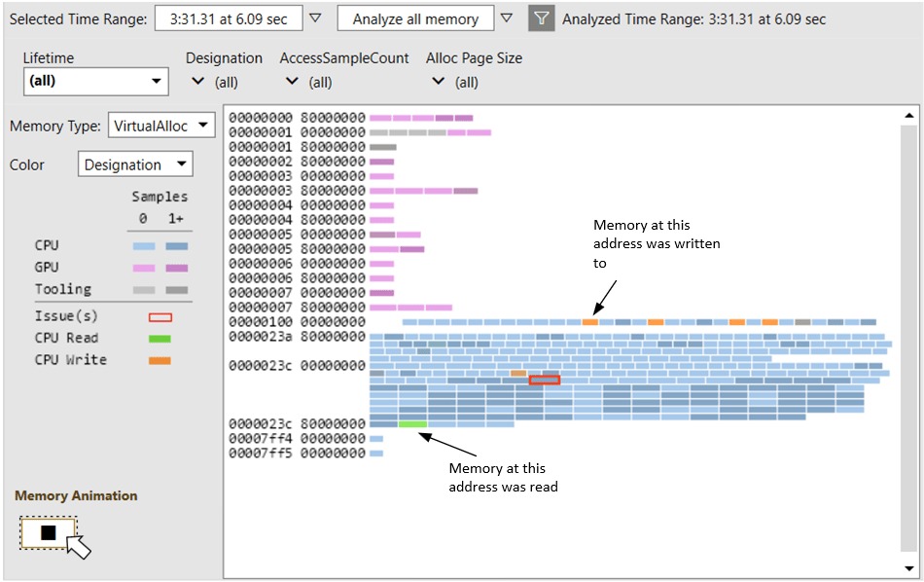Click the CPU Read green swatch
This screenshot has height=582, width=924.
point(160,339)
